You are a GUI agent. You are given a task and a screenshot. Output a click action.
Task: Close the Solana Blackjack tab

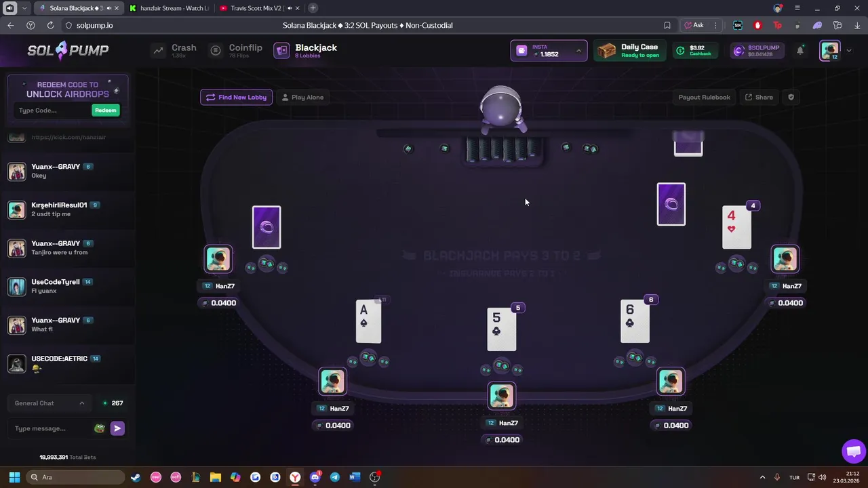coord(117,8)
